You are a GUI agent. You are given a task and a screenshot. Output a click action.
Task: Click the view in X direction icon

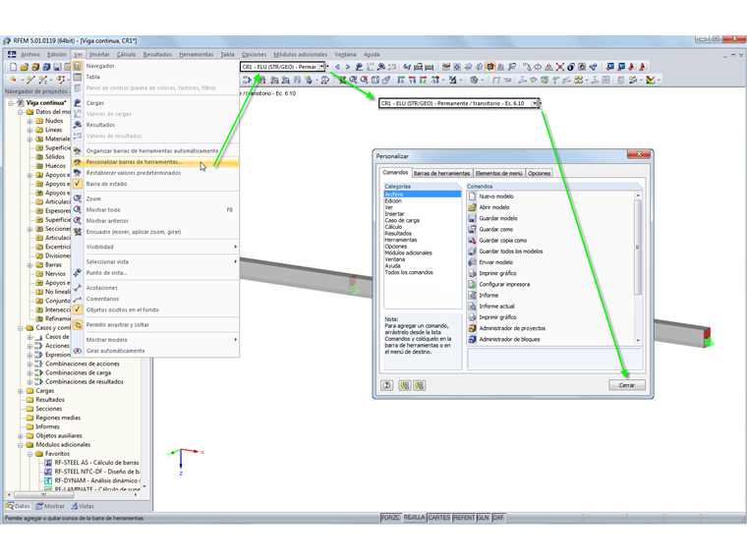pos(401,80)
